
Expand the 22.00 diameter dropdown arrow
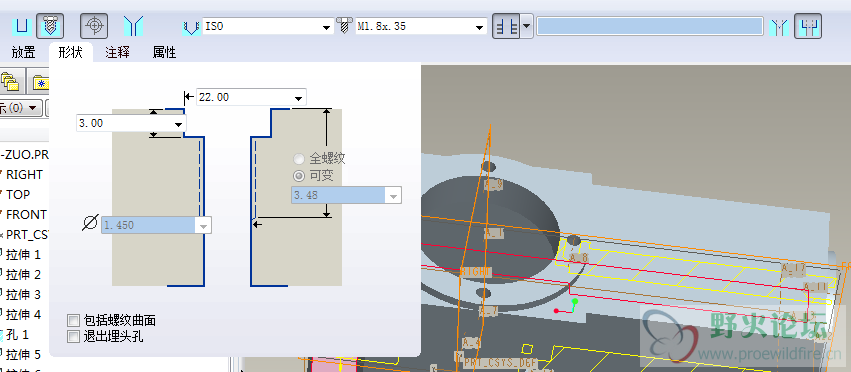click(x=299, y=98)
